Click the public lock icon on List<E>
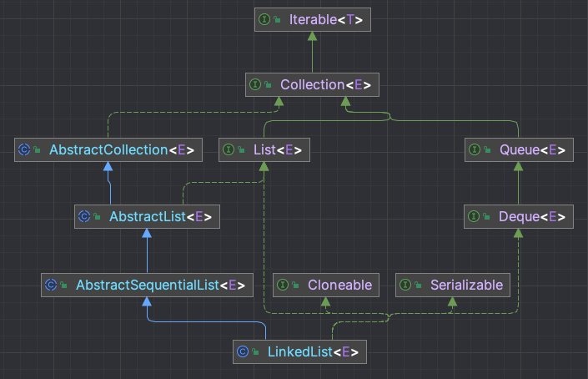 click(x=241, y=149)
